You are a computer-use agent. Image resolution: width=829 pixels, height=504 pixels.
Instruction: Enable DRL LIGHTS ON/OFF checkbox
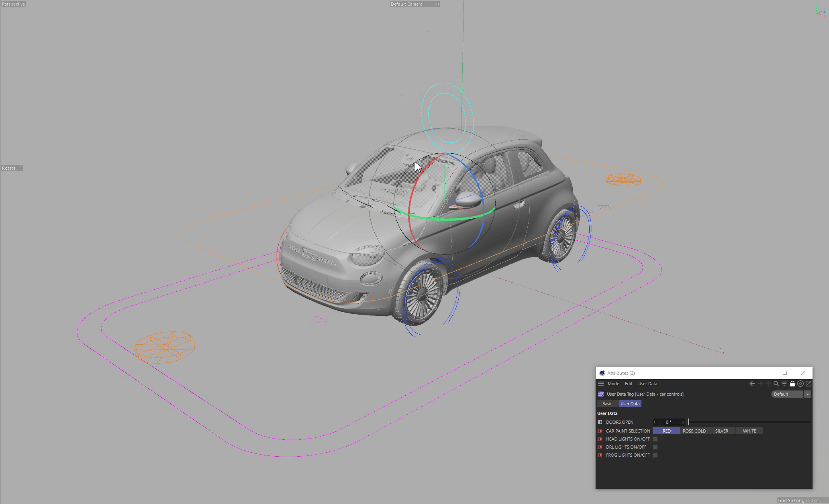[655, 447]
